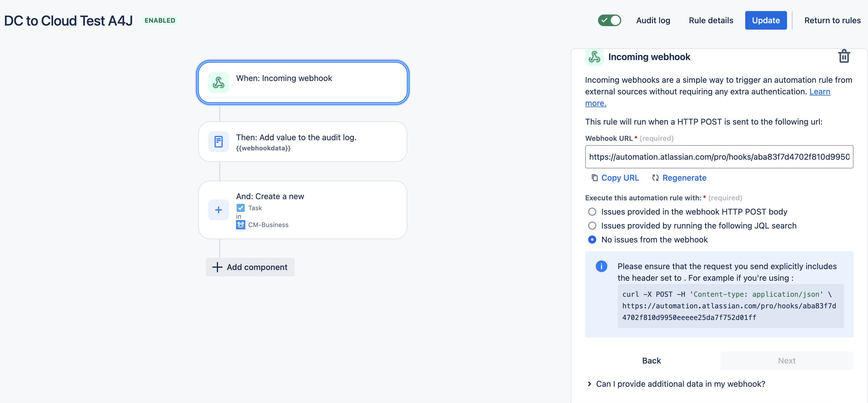The image size is (868, 403).
Task: Click the webhook icon in the Incoming webhook panel header
Action: 595,57
